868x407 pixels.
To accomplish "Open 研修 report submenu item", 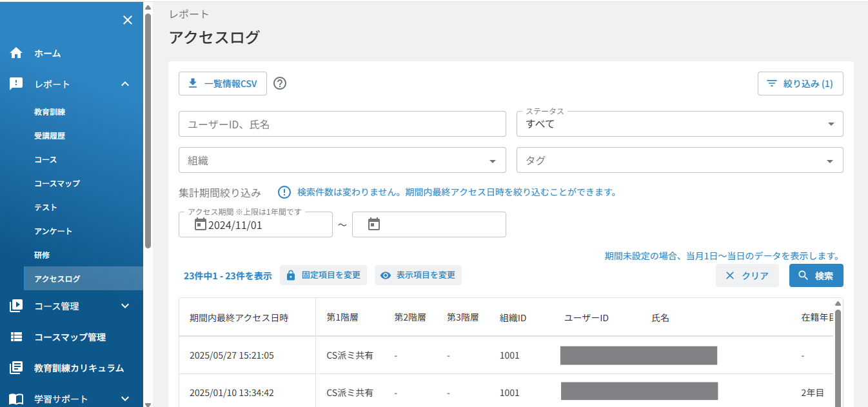I will point(42,255).
